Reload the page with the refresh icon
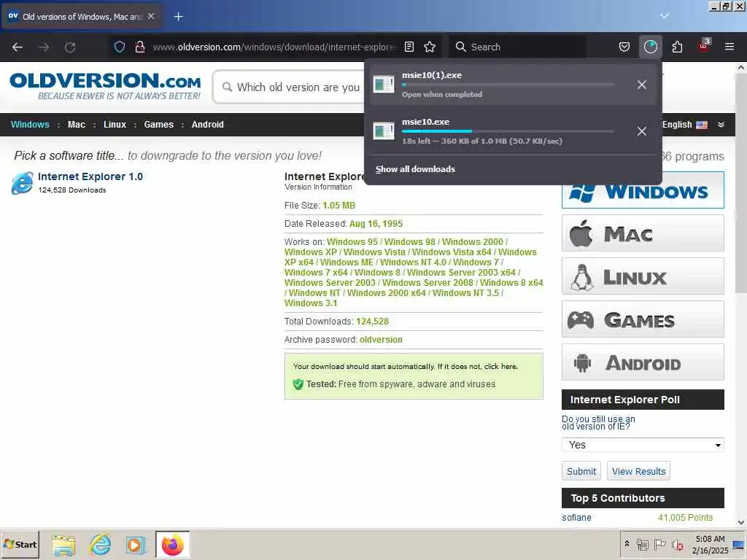This screenshot has height=560, width=747. (70, 47)
